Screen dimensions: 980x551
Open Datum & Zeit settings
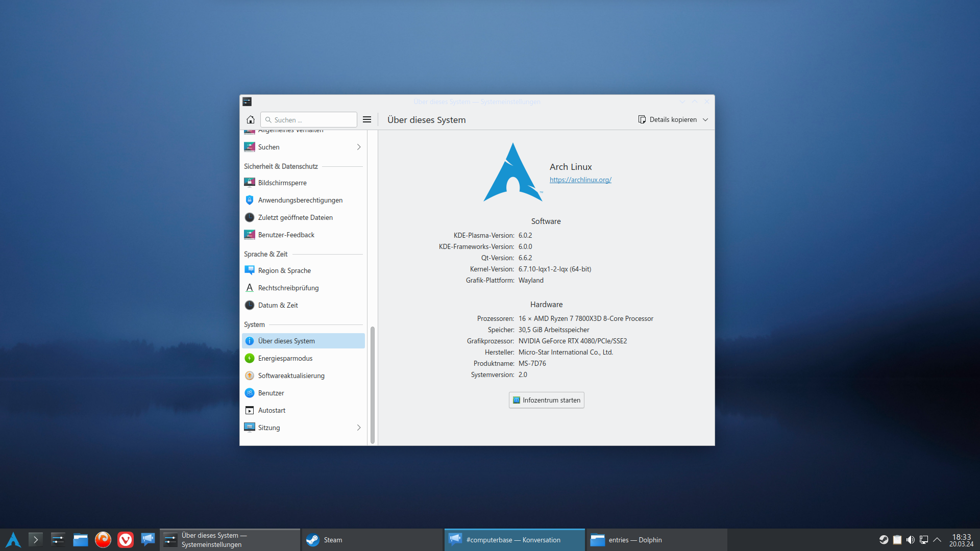[x=278, y=305]
